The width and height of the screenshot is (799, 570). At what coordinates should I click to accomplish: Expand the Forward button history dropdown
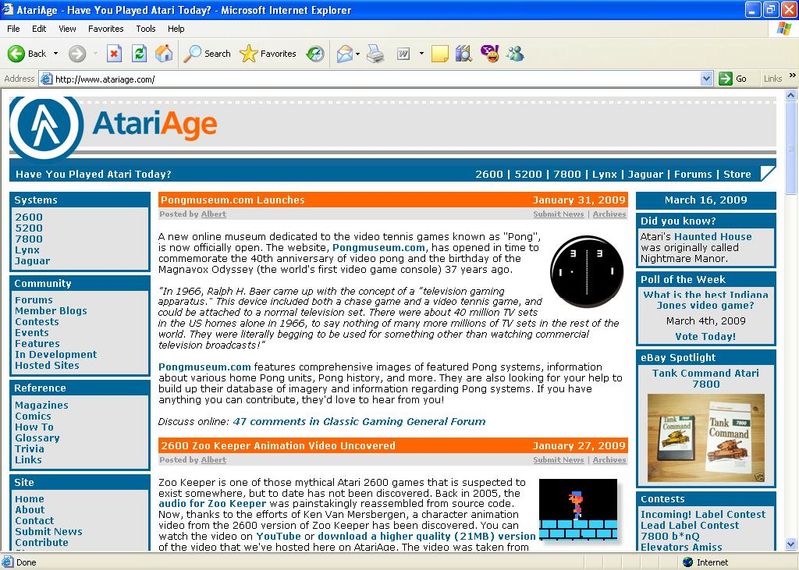[x=95, y=53]
